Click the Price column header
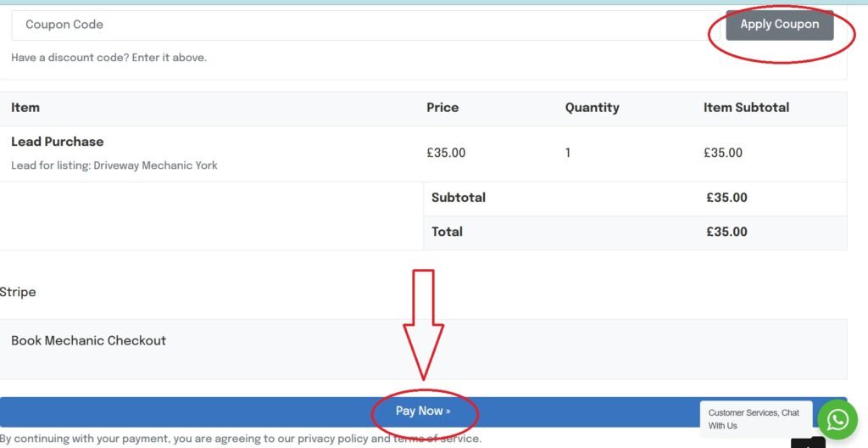 pos(442,108)
